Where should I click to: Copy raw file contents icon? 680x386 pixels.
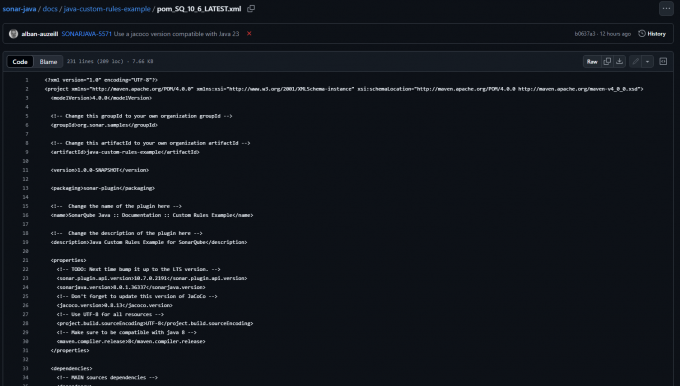click(x=607, y=62)
